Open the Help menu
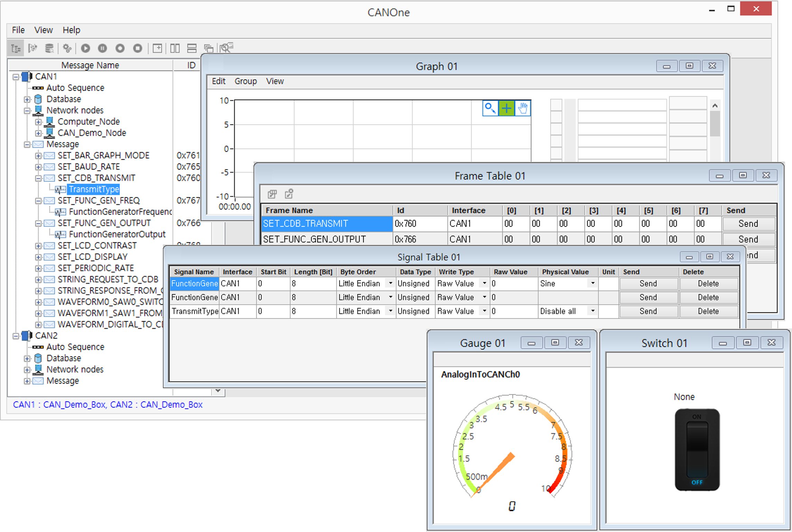Viewport: 792px width, 532px height. pos(71,30)
